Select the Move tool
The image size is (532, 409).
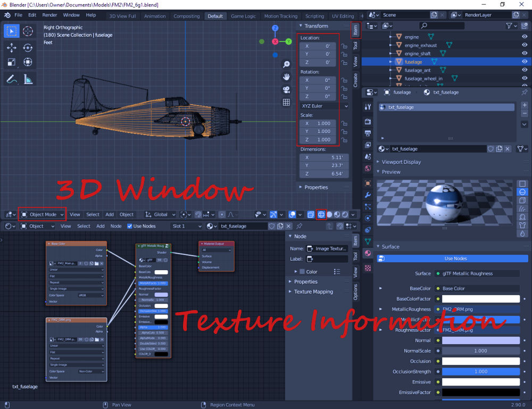click(11, 48)
